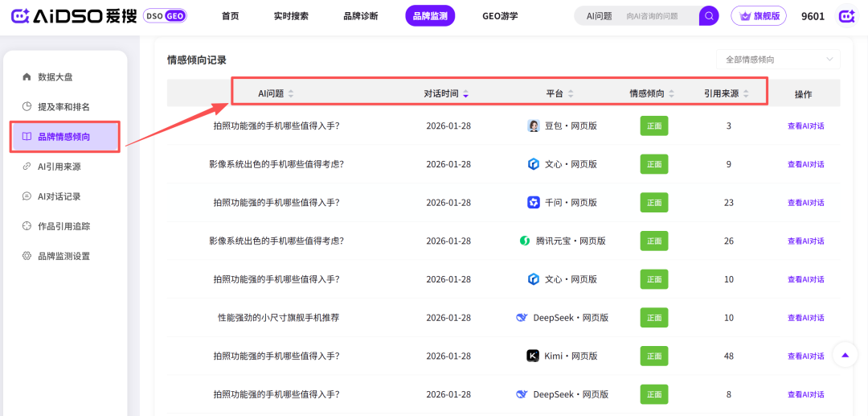Click the 作品引用追踪 sidebar icon
This screenshot has height=416, width=868.
pos(27,226)
